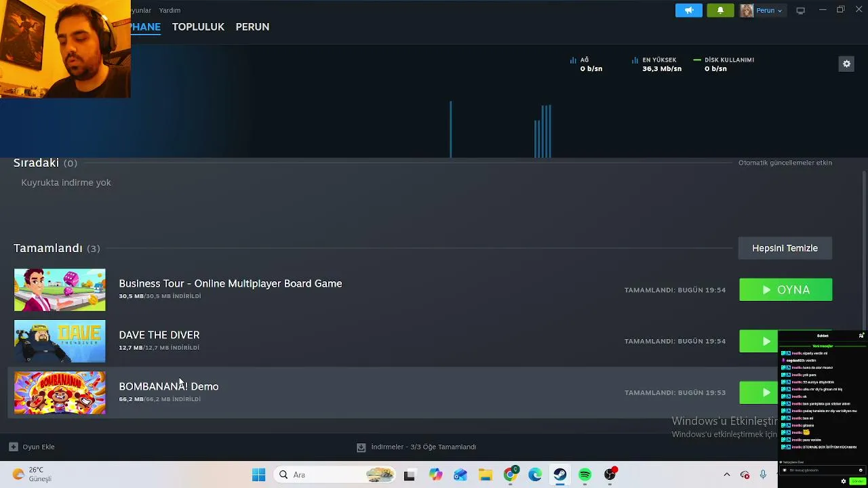Open Outlook from the taskbar

click(x=460, y=475)
